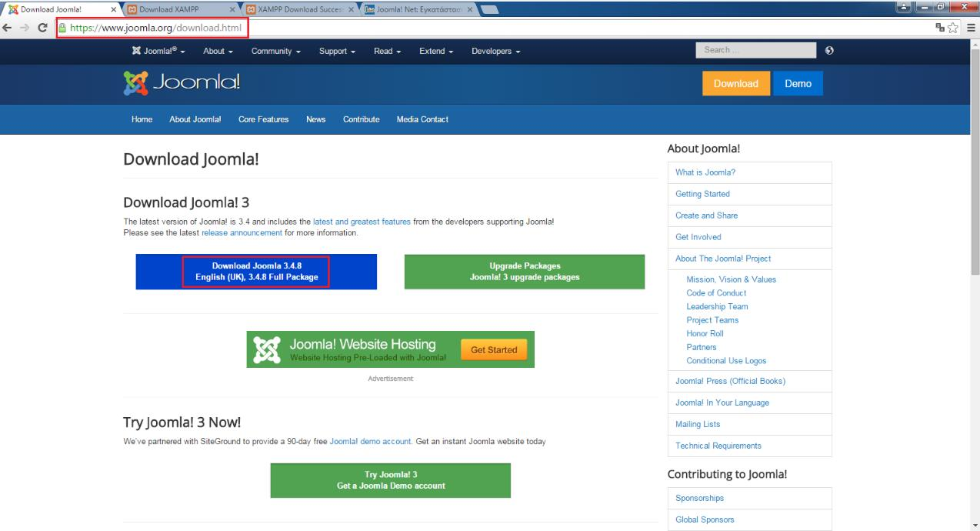
Task: Click Upgrade Packages green button
Action: tap(525, 272)
